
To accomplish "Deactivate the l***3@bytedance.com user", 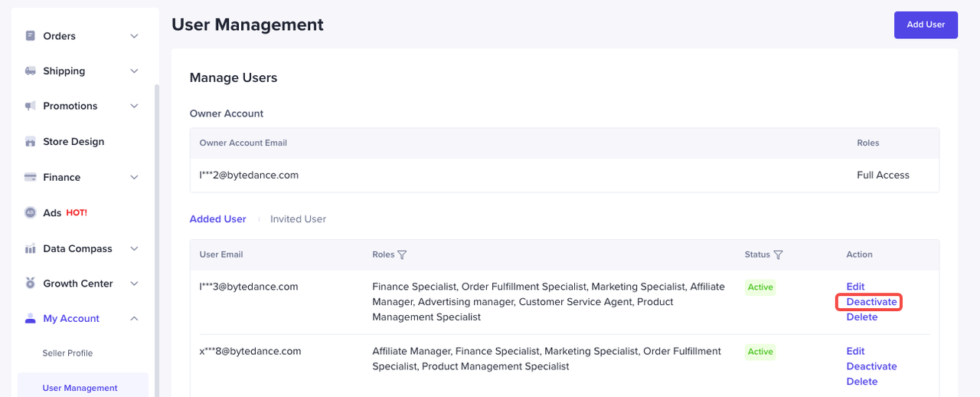I will pyautogui.click(x=871, y=302).
